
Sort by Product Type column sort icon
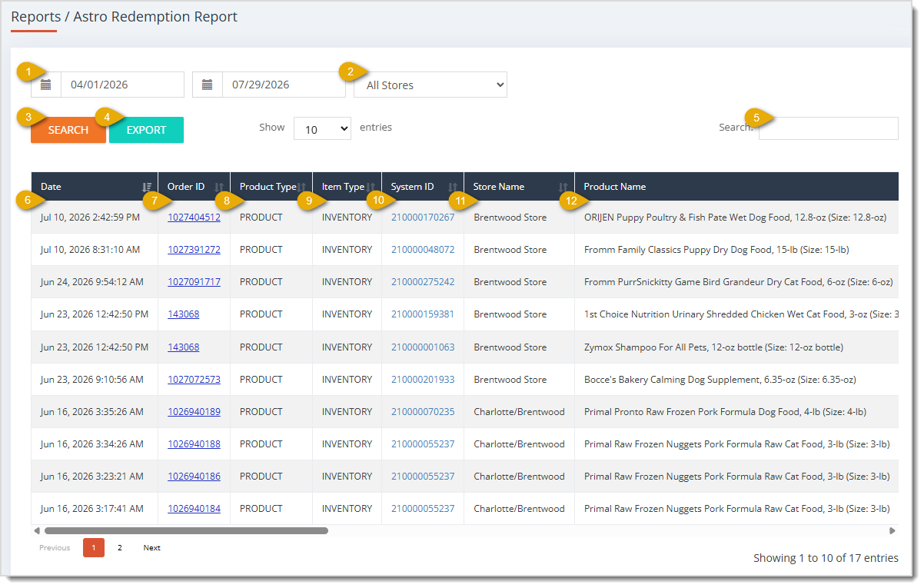pyautogui.click(x=301, y=187)
